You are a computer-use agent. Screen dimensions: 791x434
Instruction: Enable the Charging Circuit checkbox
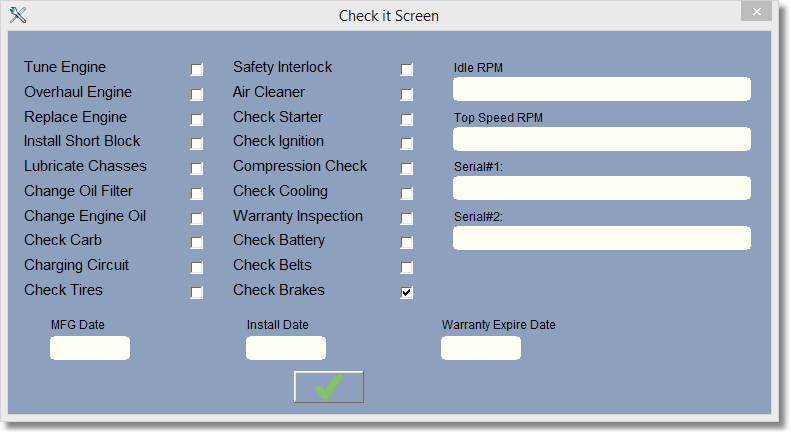(x=197, y=268)
